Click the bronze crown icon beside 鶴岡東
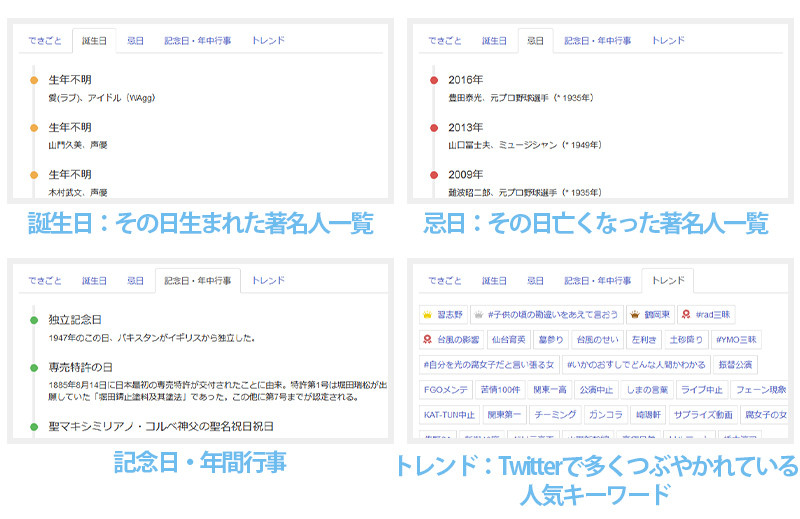This screenshot has height=519, width=800. 632,314
